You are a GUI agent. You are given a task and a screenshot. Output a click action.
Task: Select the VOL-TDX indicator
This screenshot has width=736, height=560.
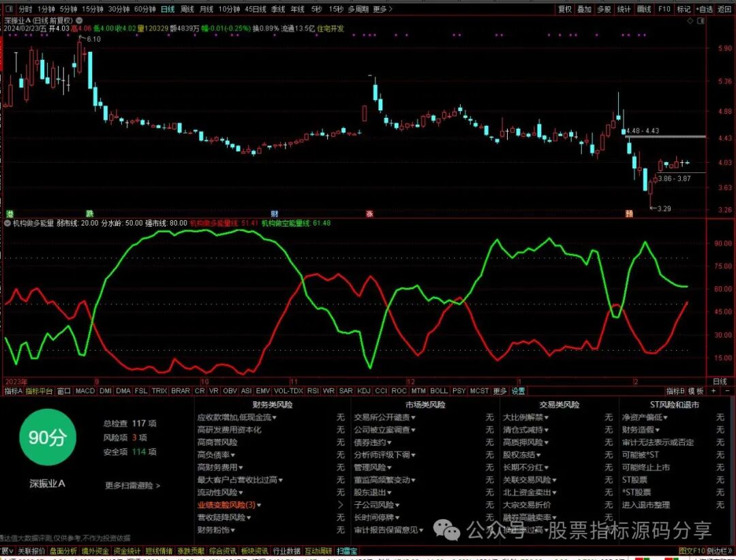tap(289, 391)
